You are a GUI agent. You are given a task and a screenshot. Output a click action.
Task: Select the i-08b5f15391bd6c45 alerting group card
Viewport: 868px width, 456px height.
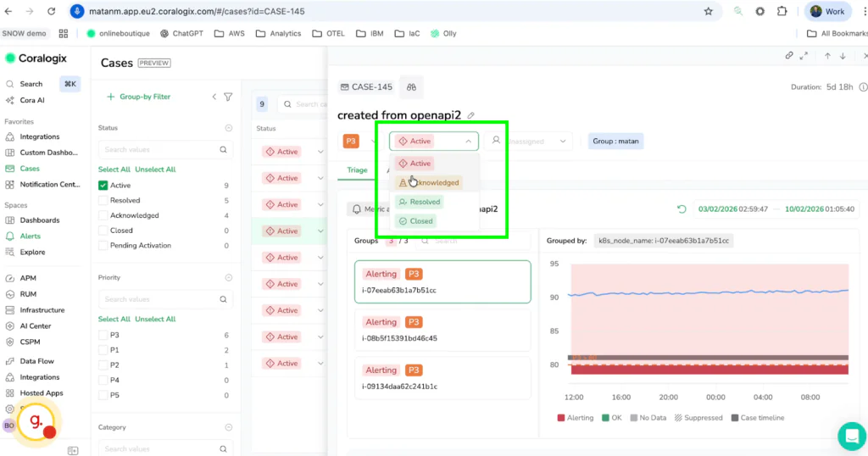point(442,330)
